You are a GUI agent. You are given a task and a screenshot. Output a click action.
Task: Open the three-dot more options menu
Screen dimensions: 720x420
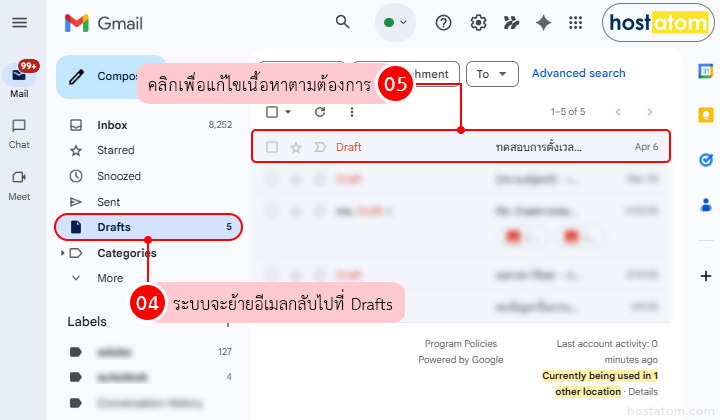point(352,112)
